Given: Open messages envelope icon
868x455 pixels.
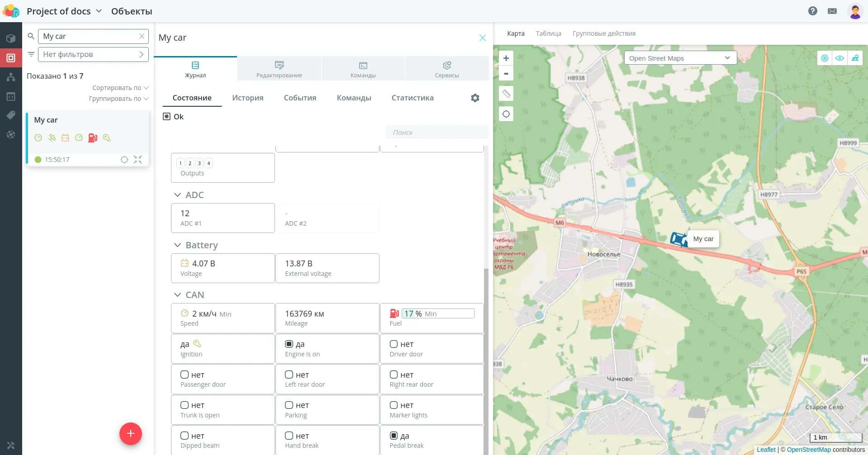Looking at the screenshot, I should tap(832, 11).
